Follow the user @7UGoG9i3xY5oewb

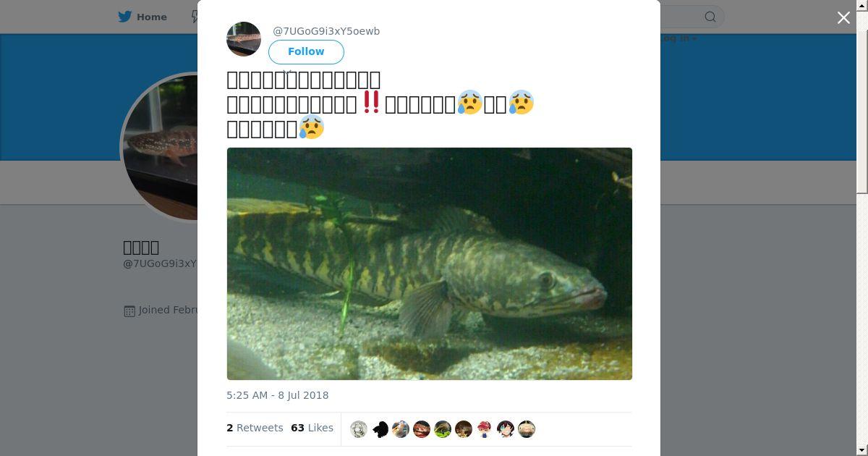pyautogui.click(x=306, y=52)
